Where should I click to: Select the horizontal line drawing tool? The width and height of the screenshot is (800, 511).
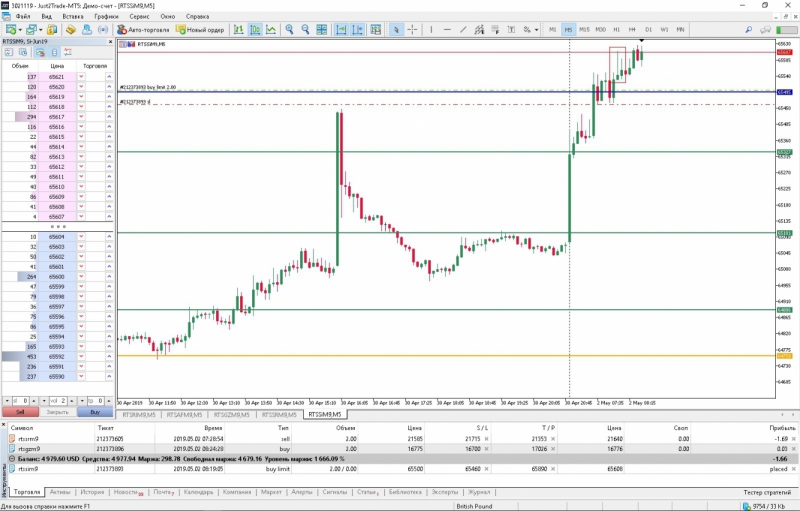447,30
